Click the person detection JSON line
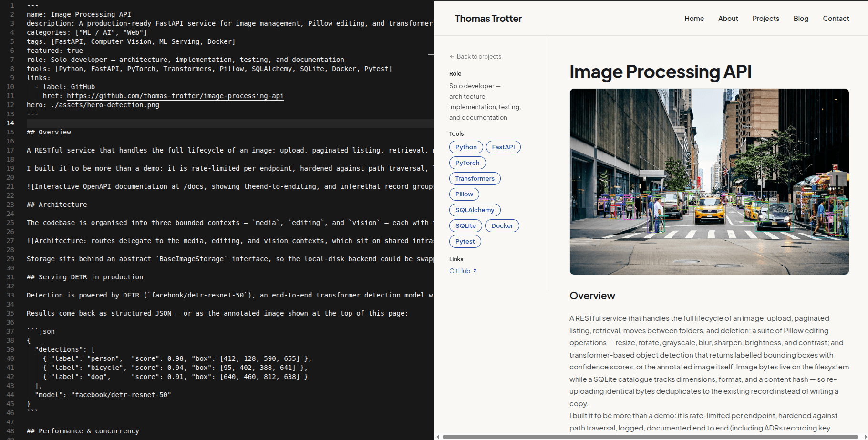 [x=177, y=358]
